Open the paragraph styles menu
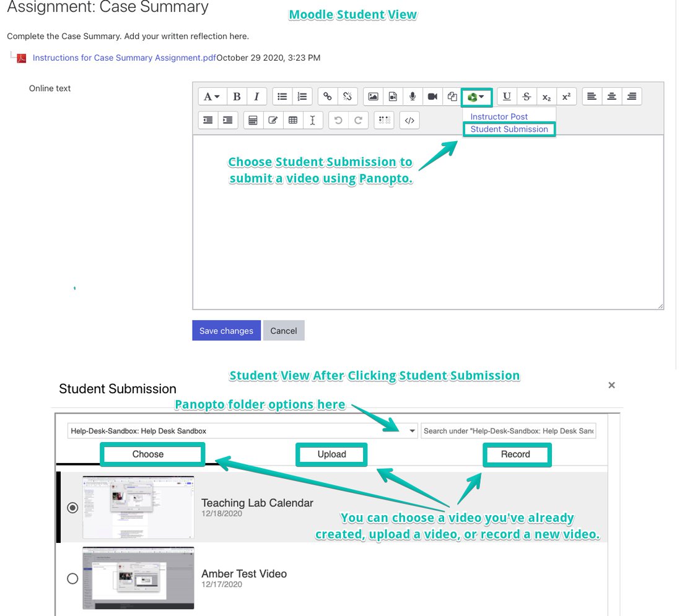The height and width of the screenshot is (616, 700). click(x=212, y=97)
